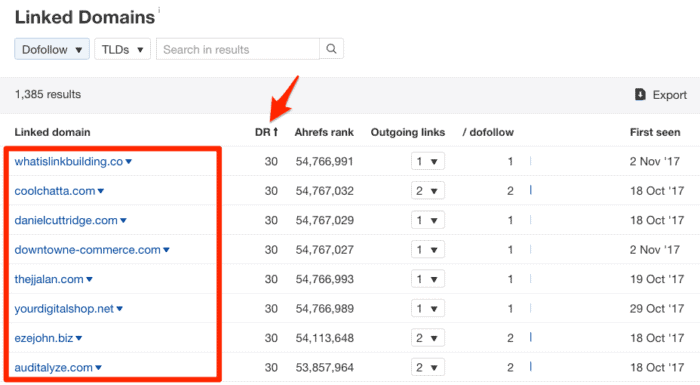This screenshot has height=385, width=700.
Task: Click the info icon beside Linked Domains
Action: coord(159,9)
